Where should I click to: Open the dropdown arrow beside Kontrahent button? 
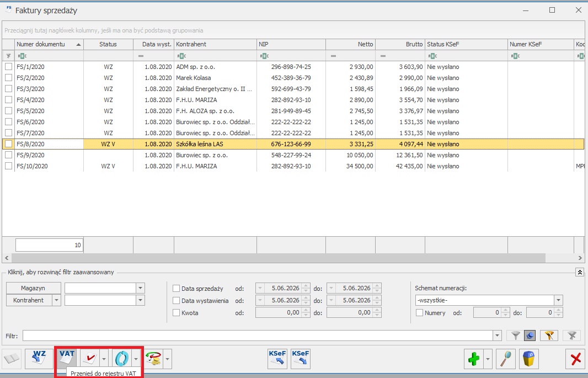point(56,300)
